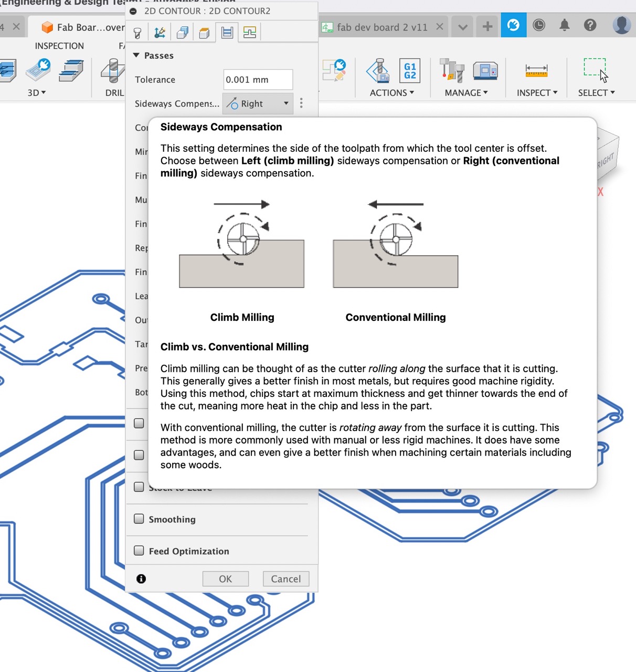Open the Sideways Compensation Right dropdown
This screenshot has height=672, width=636.
click(258, 103)
